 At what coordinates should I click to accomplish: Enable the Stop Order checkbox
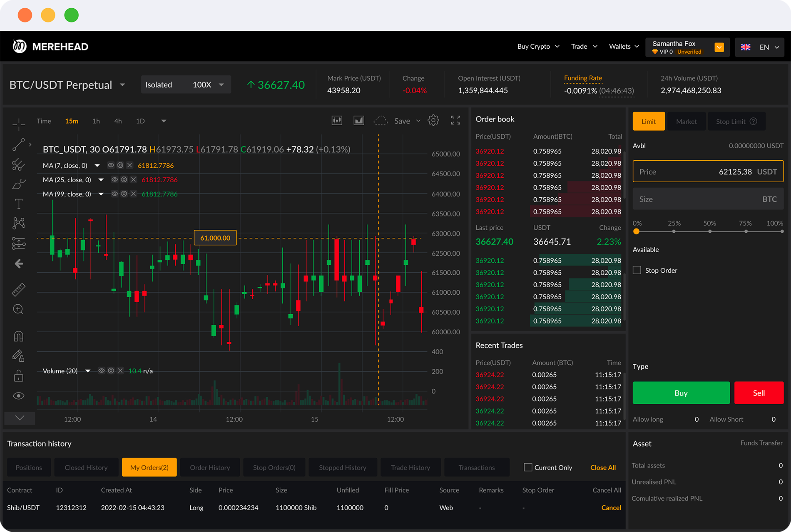pos(637,270)
